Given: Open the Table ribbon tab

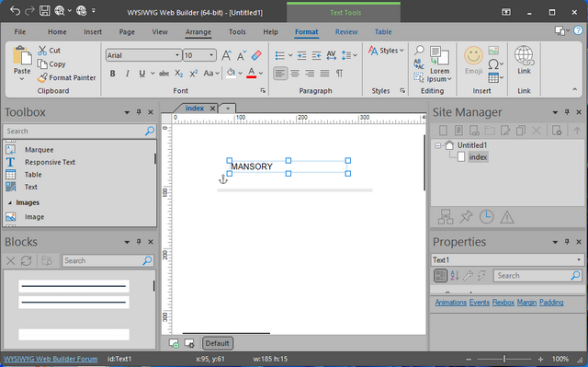Looking at the screenshot, I should (383, 32).
